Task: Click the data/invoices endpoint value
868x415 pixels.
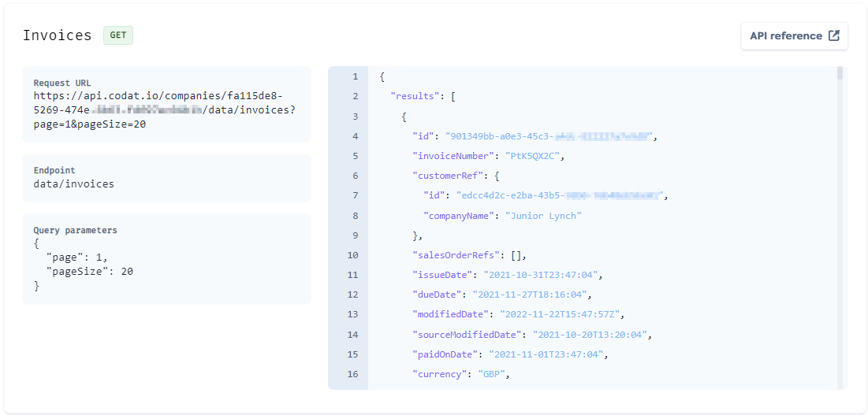Action: (x=73, y=184)
